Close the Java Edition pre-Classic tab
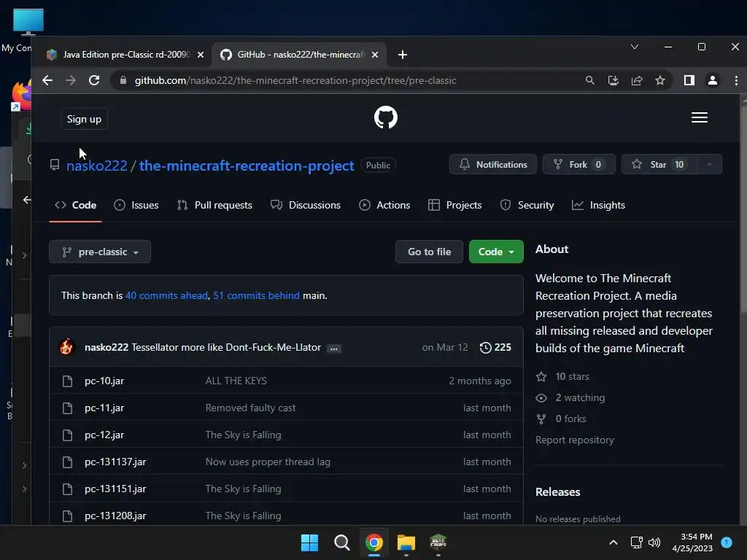 point(201,55)
